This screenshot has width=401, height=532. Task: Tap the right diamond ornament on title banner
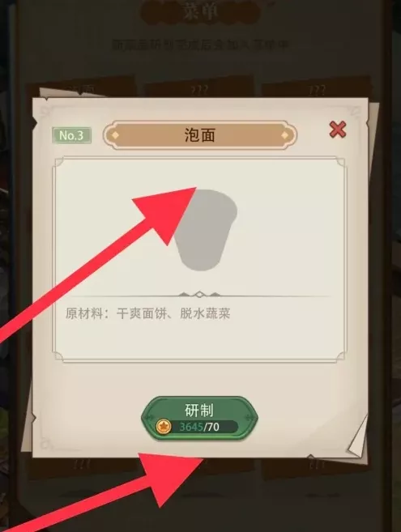[x=284, y=135]
